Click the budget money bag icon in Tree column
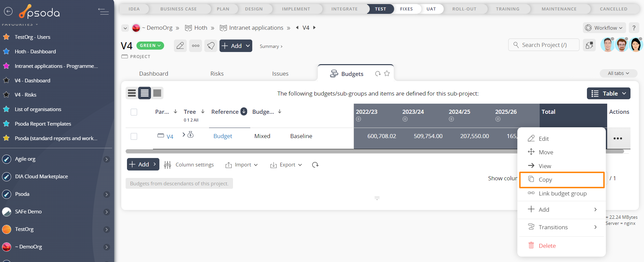Viewport: 644px width, 262px height. pyautogui.click(x=190, y=135)
